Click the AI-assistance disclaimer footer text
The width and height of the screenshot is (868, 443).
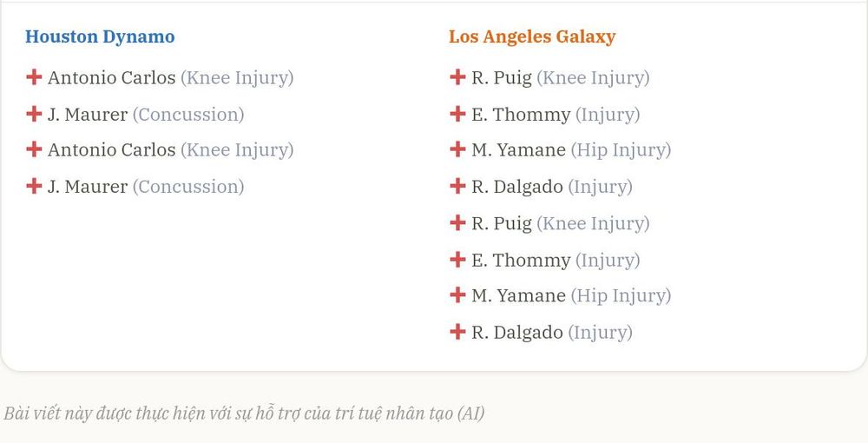tap(244, 413)
